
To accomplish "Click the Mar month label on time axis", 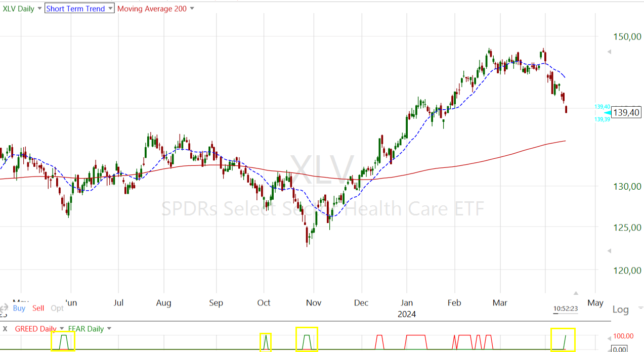I will click(500, 303).
